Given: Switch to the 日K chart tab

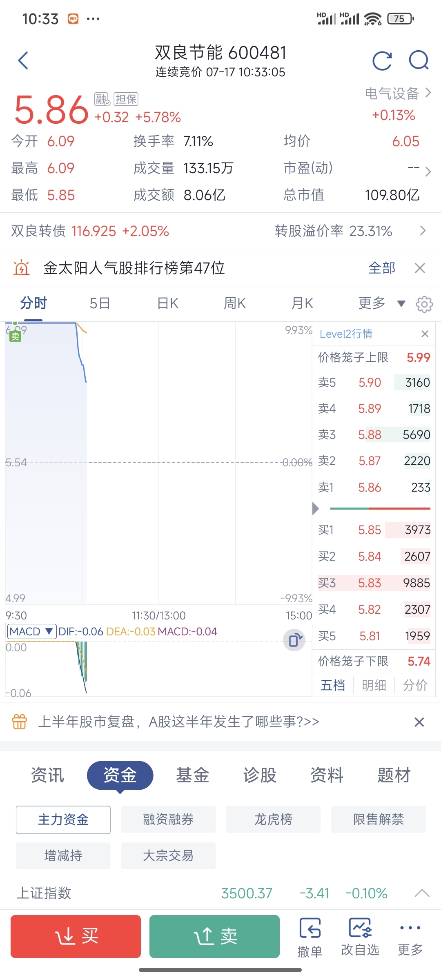Looking at the screenshot, I should coord(168,303).
